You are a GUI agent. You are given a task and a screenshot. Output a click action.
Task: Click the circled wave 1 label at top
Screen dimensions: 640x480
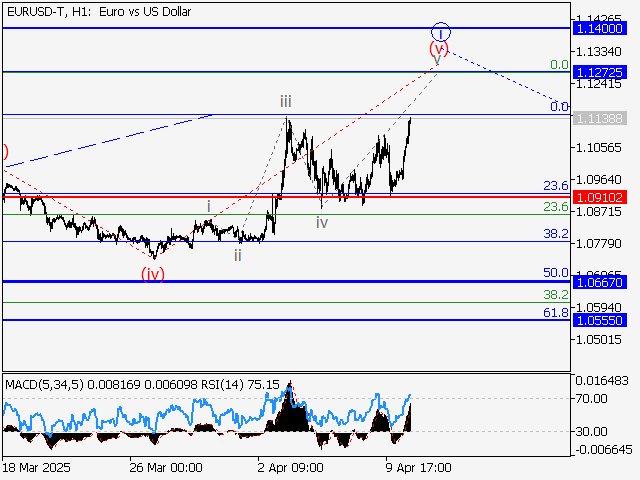click(442, 32)
